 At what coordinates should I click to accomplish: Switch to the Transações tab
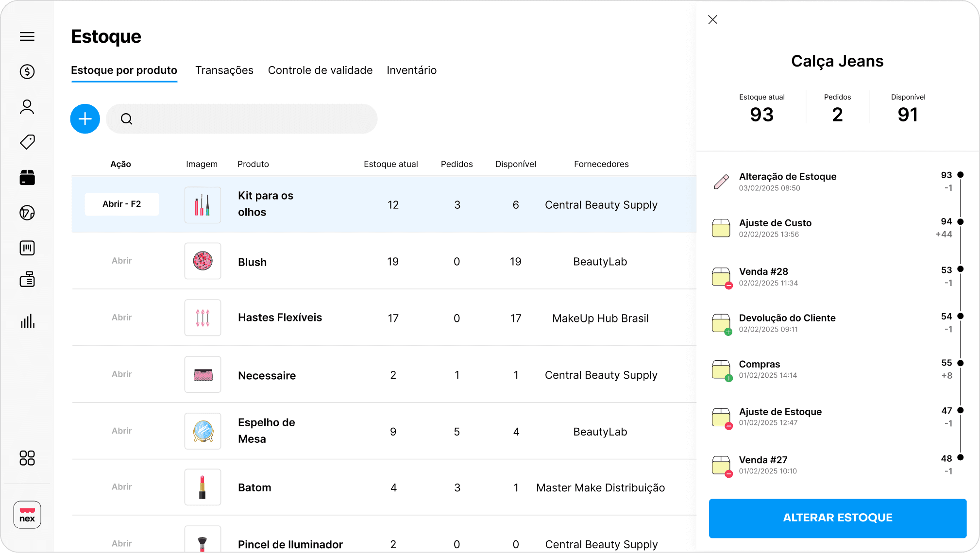point(224,70)
